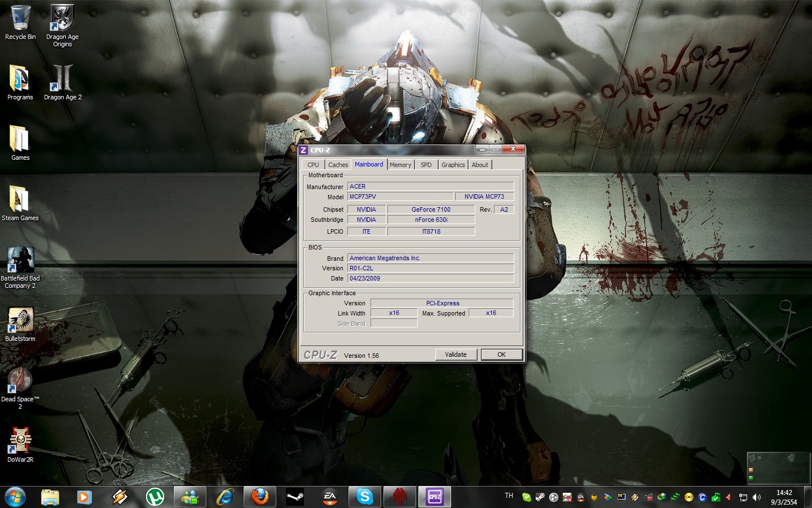Viewport: 812px width, 508px height.
Task: Open the Games folder on desktop
Action: point(20,143)
